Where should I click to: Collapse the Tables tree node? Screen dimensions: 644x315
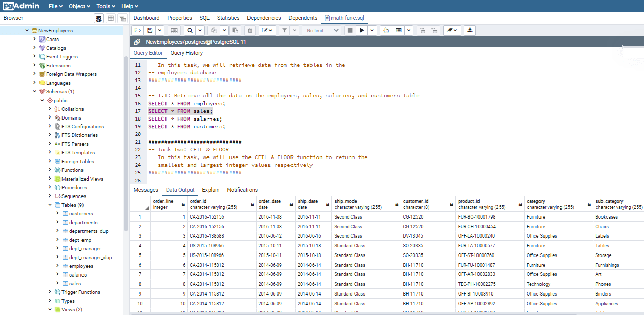coord(50,204)
